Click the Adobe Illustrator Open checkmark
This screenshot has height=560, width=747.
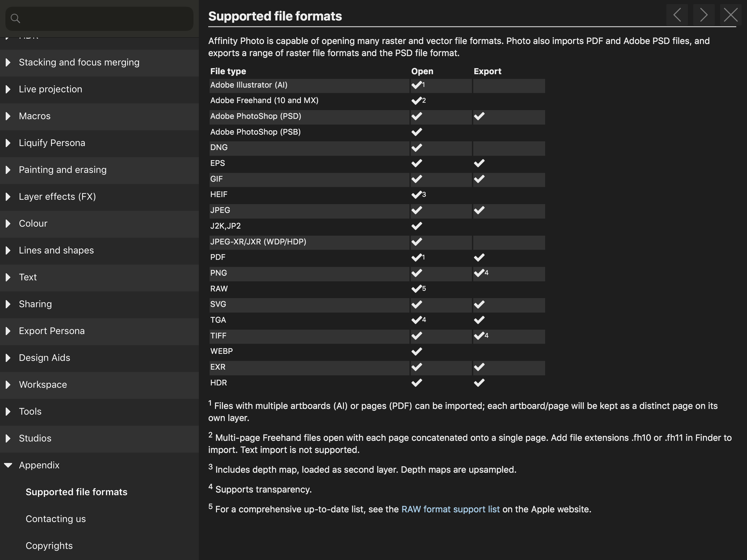pos(417,85)
